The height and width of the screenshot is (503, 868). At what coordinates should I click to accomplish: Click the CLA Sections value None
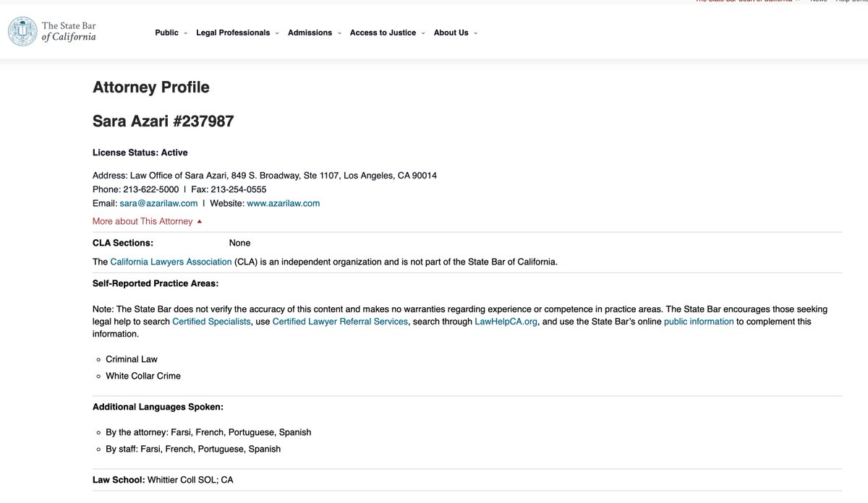click(x=240, y=243)
